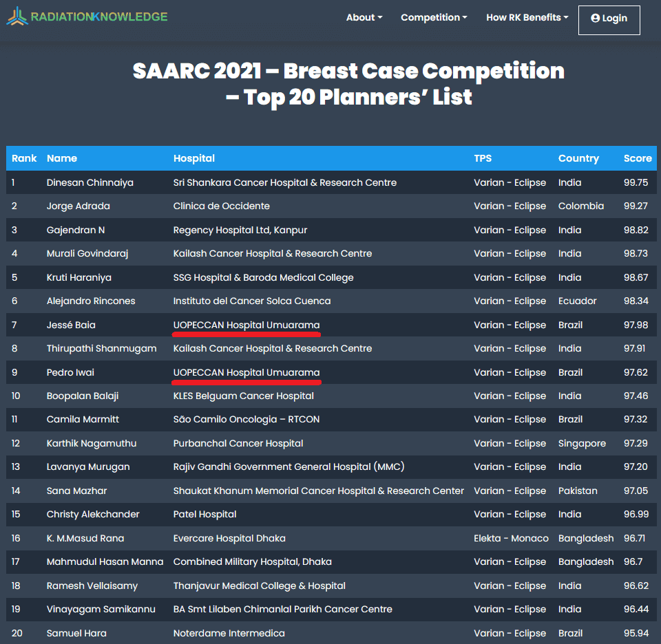
Task: Click BA Smt Lilaben Chimanlal Parikh Cancer Centre
Action: [x=282, y=610]
